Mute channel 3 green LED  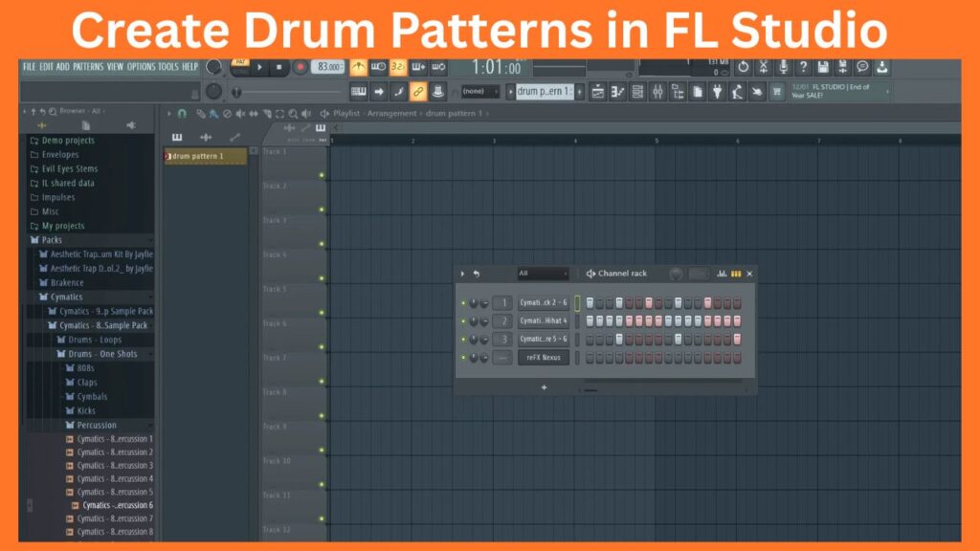(x=463, y=340)
